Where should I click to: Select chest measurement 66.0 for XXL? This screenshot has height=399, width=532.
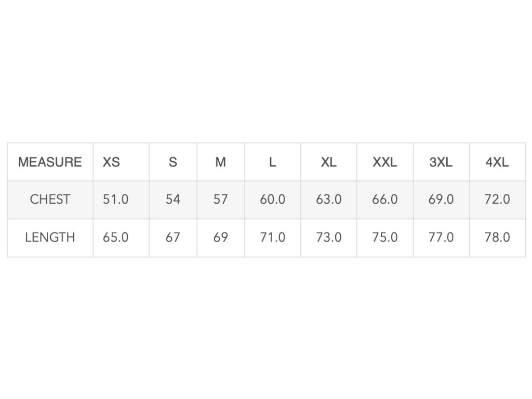[x=385, y=199]
